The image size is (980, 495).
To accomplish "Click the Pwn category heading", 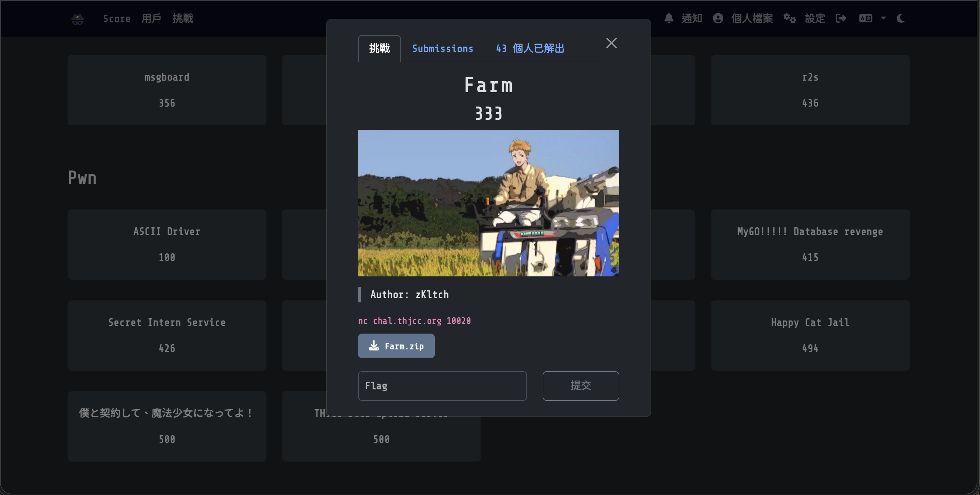I will [x=82, y=178].
